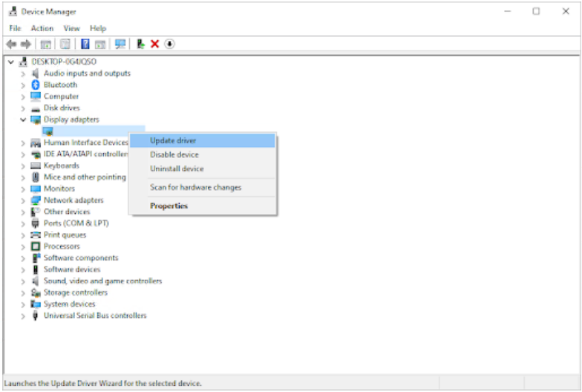Image resolution: width=582 pixels, height=392 pixels.
Task: Collapse the DESKTOP computer root node
Action: (10, 62)
